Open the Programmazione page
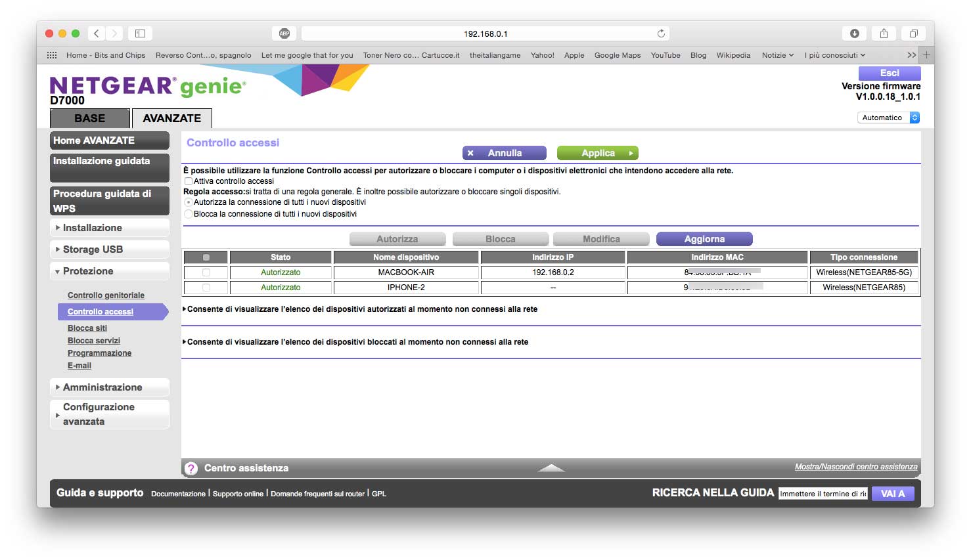971x560 pixels. (99, 353)
